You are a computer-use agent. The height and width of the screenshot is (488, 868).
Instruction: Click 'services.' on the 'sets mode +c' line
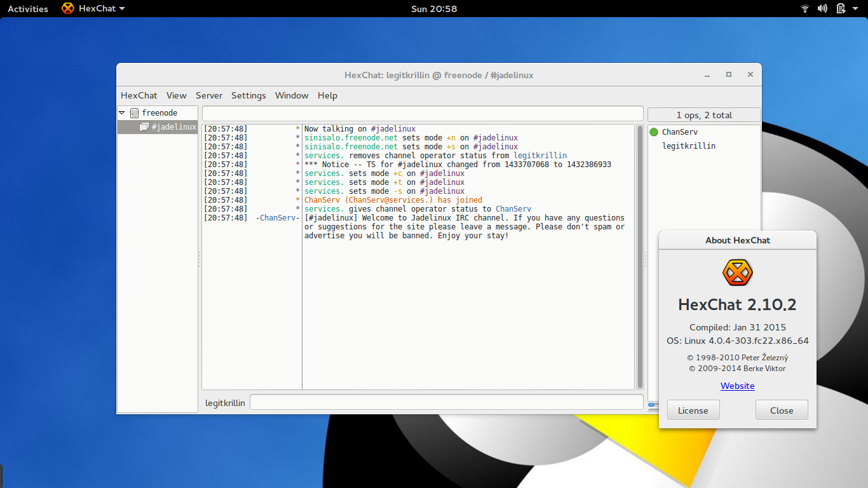click(x=324, y=173)
